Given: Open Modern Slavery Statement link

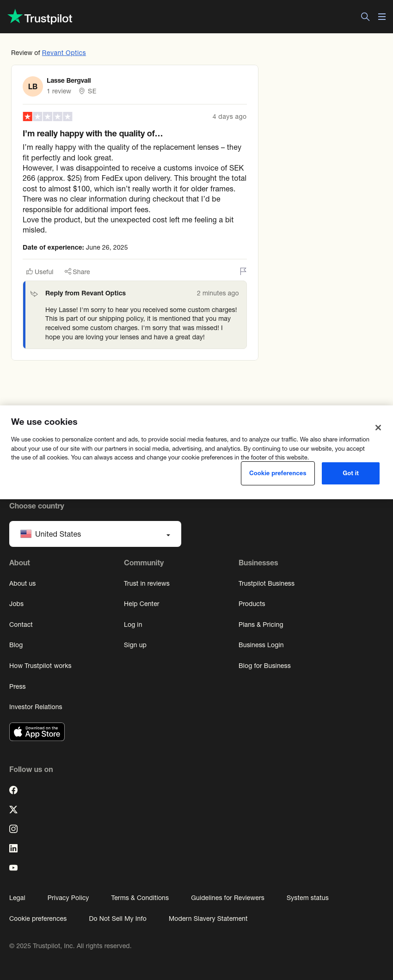Looking at the screenshot, I should coord(208,919).
